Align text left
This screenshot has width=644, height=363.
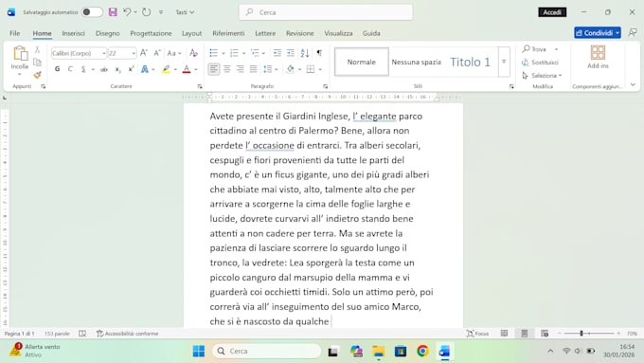(x=214, y=69)
